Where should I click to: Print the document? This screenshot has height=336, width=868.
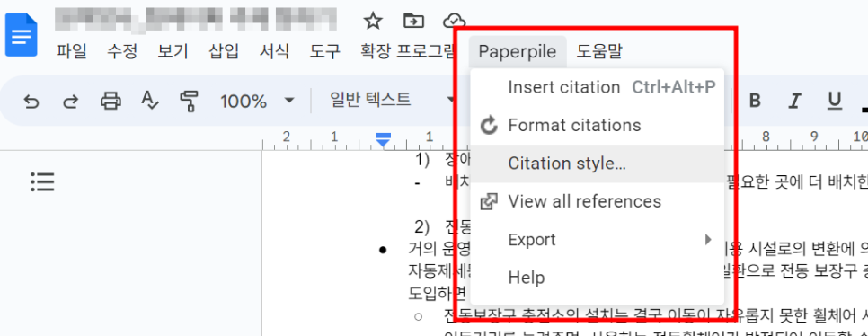tap(111, 102)
